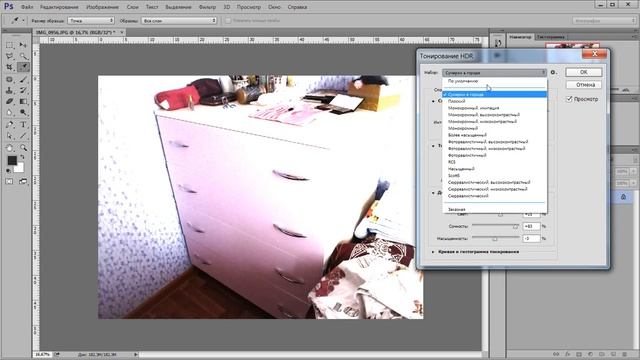
Task: Select the Quick Selection tool
Action: pos(23,56)
